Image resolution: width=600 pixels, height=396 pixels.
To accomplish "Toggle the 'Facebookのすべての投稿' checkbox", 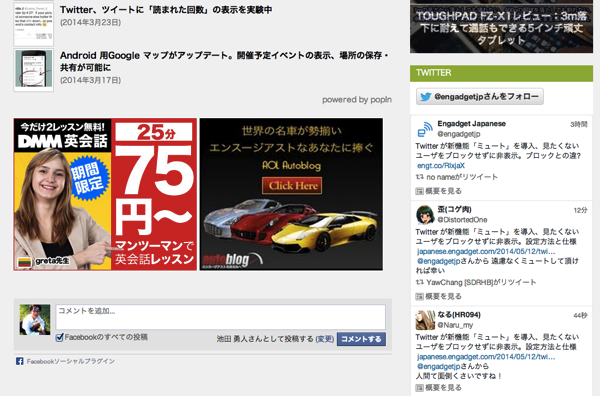I will [x=59, y=337].
